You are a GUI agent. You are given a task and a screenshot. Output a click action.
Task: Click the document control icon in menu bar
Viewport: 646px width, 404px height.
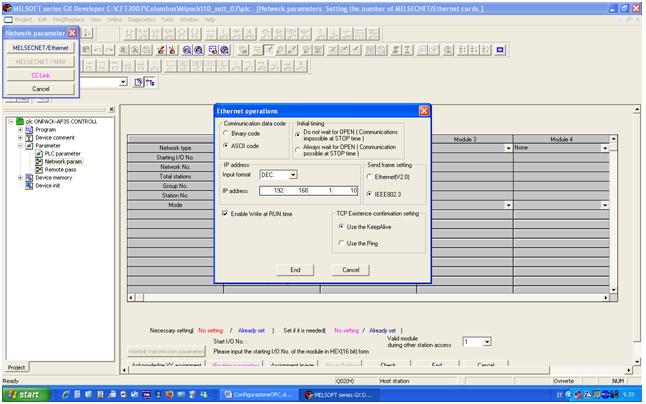click(x=8, y=19)
